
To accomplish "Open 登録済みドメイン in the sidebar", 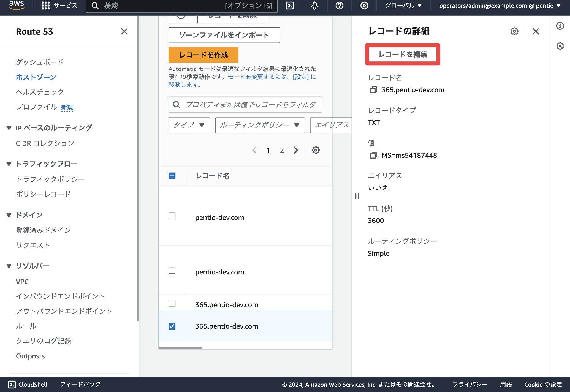I will [44, 230].
